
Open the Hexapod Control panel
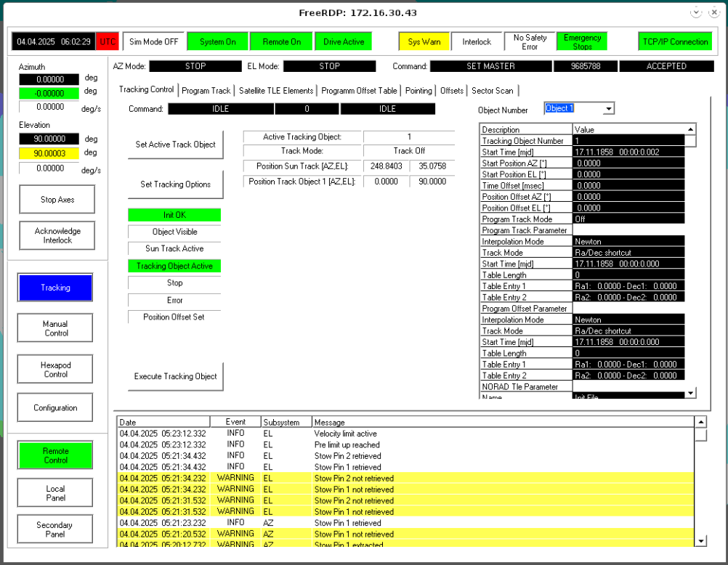(55, 370)
